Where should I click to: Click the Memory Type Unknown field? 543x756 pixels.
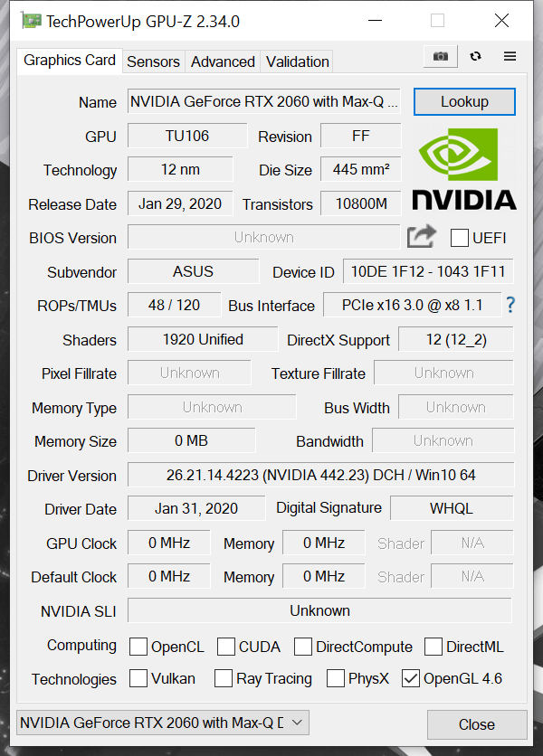pos(212,407)
